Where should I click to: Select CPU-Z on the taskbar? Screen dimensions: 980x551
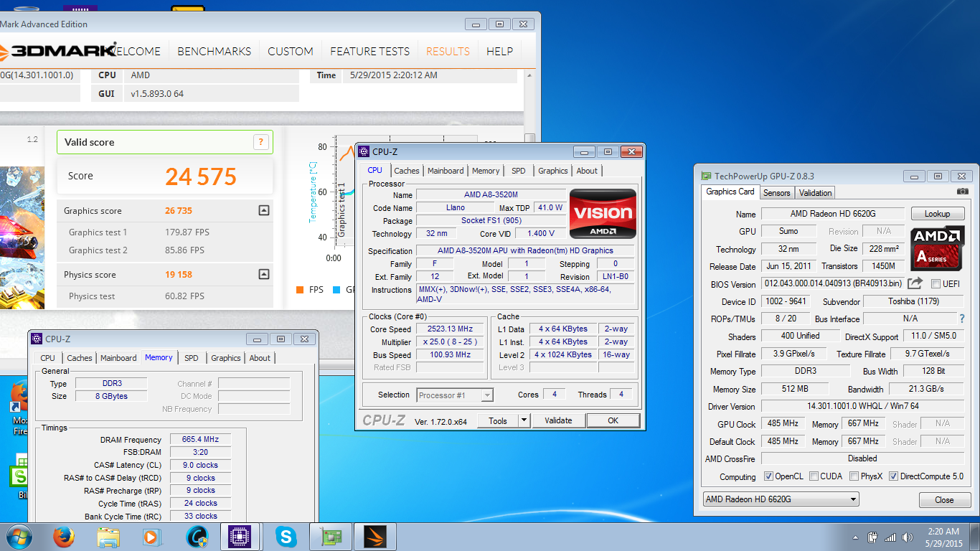point(240,537)
